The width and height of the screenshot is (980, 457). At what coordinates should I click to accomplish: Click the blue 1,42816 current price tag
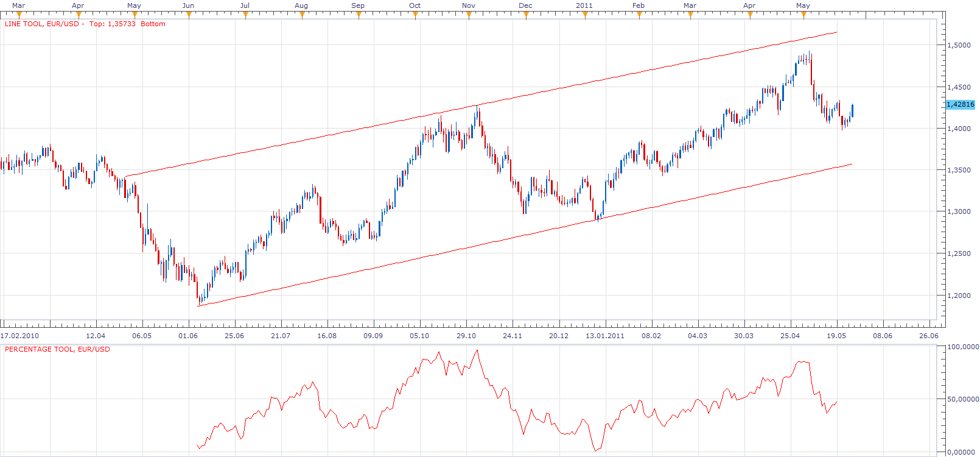[x=961, y=104]
